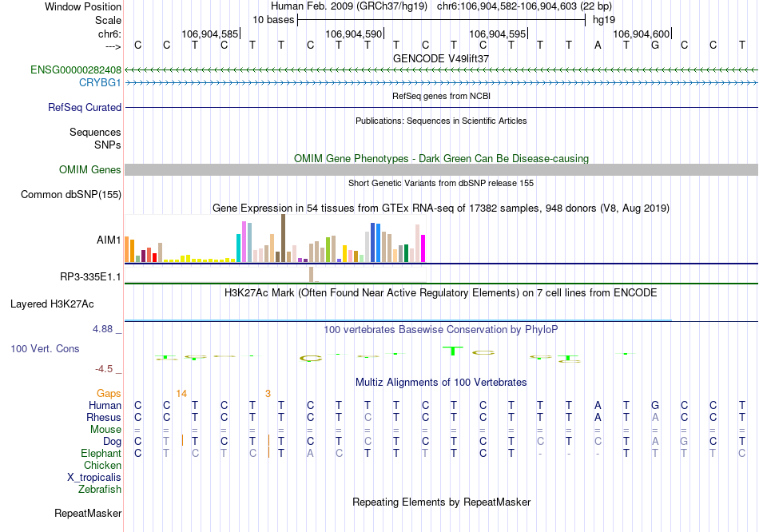759x532 pixels.
Task: Open Publications: Sequences in Scientific Articles title
Action: [441, 121]
